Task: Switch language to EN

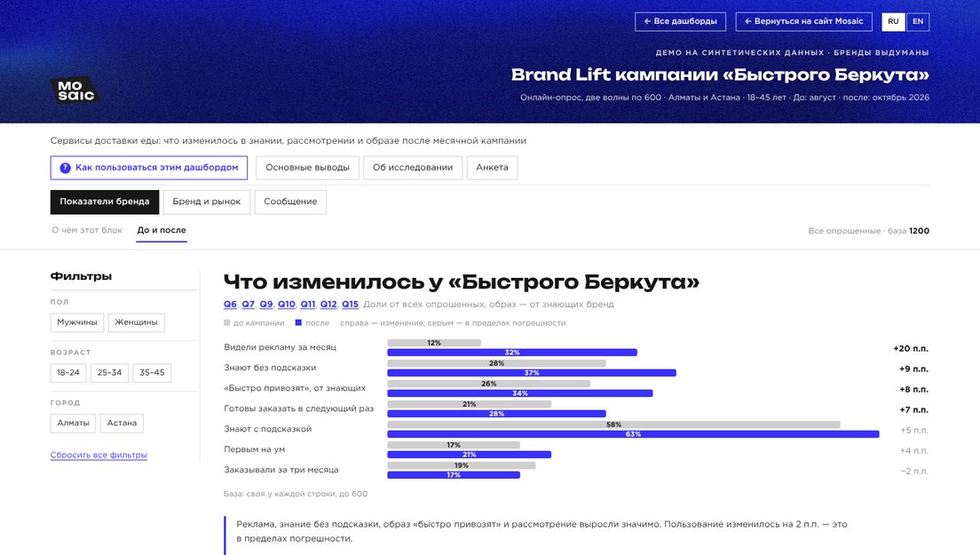Action: [x=918, y=21]
